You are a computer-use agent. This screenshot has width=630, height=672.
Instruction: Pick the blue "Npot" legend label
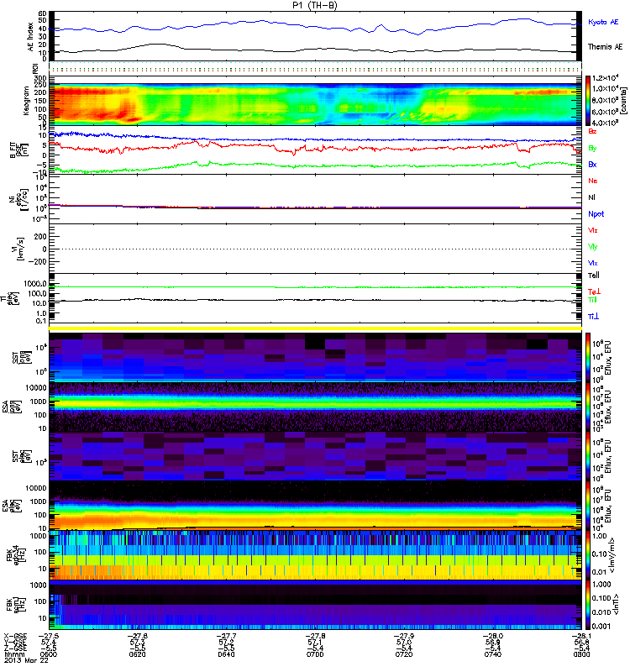pos(596,214)
